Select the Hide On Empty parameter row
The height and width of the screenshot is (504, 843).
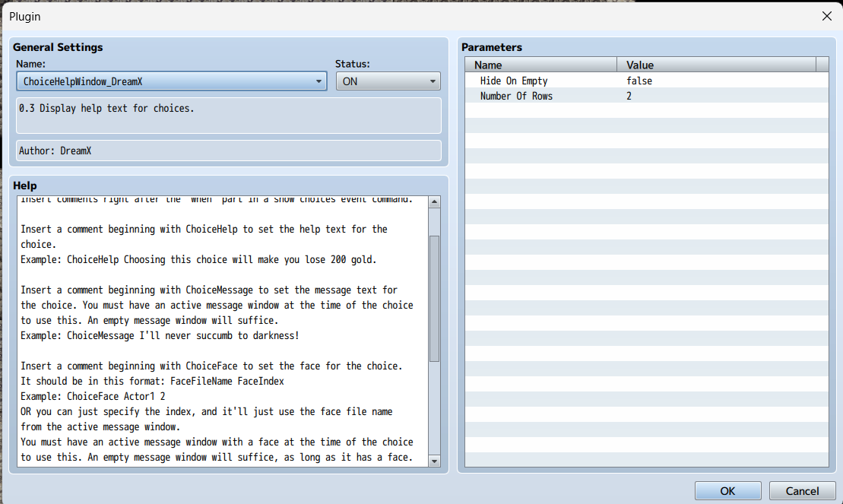[514, 81]
